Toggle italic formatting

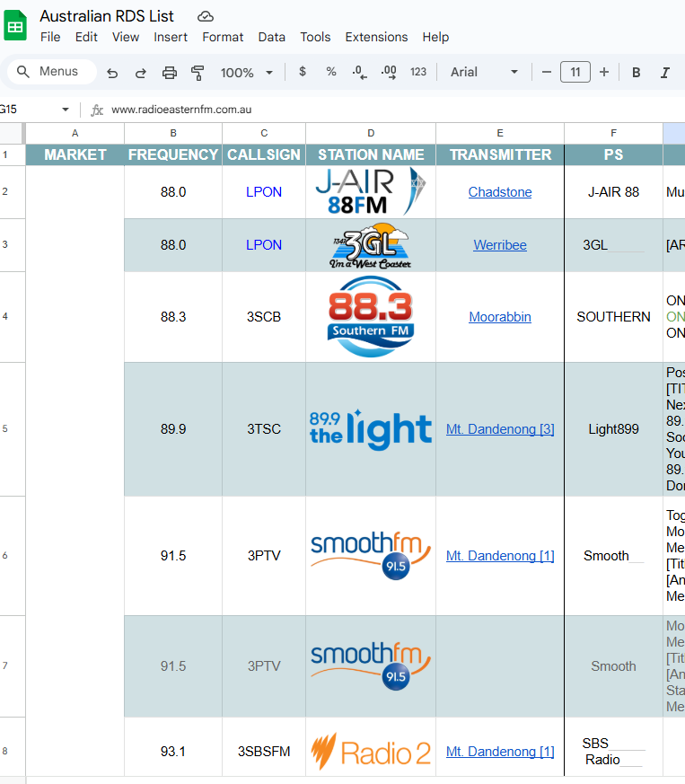[664, 73]
